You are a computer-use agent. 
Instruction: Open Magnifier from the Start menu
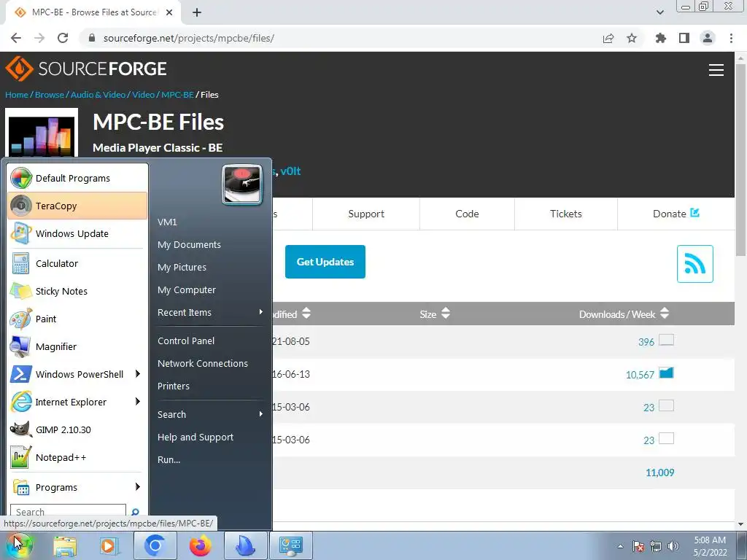pos(77,346)
